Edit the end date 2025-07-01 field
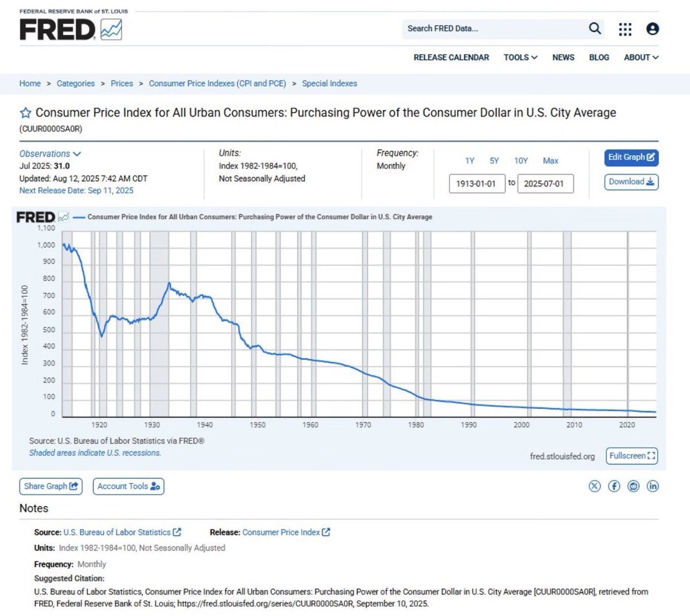This screenshot has height=616, width=690. tap(545, 184)
